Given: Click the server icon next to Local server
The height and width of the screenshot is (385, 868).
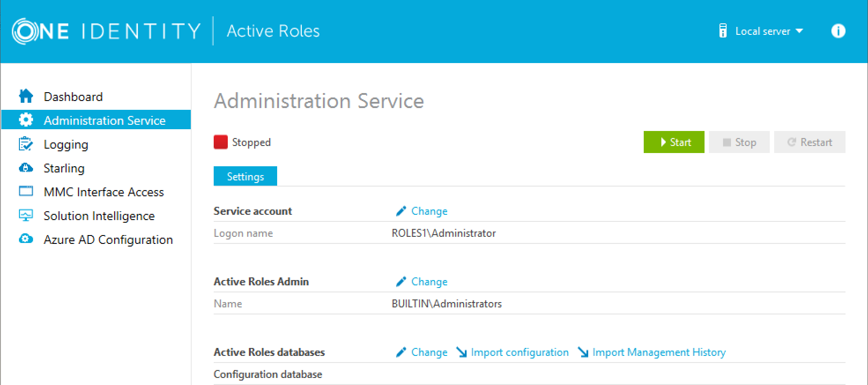Looking at the screenshot, I should tap(723, 31).
